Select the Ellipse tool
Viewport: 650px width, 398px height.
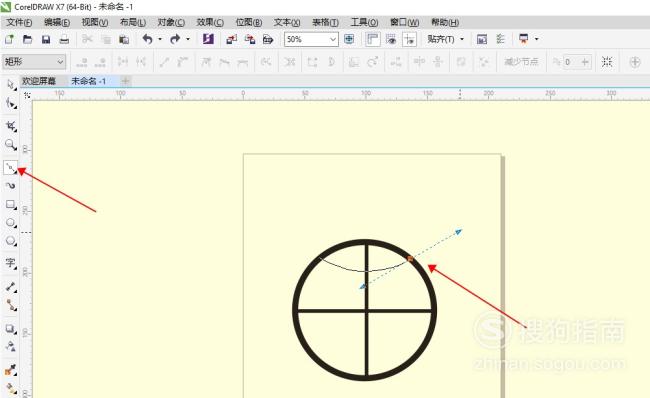pos(11,223)
